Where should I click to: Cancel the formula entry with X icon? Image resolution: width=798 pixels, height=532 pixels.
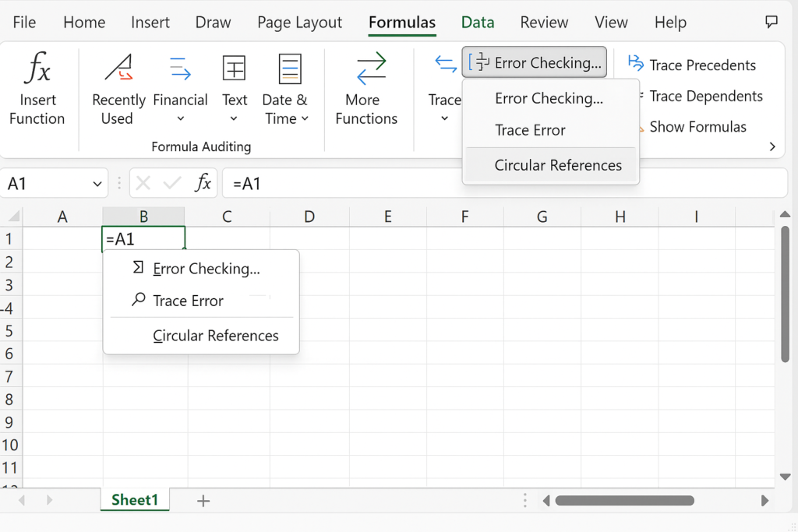(x=143, y=184)
